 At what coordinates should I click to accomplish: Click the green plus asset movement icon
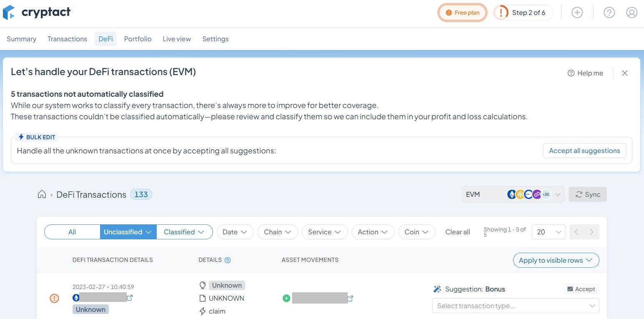pyautogui.click(x=286, y=298)
